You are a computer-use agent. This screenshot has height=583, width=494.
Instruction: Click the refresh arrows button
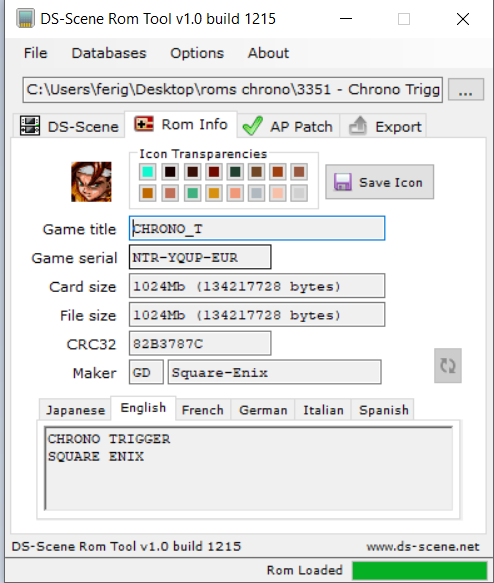[448, 365]
